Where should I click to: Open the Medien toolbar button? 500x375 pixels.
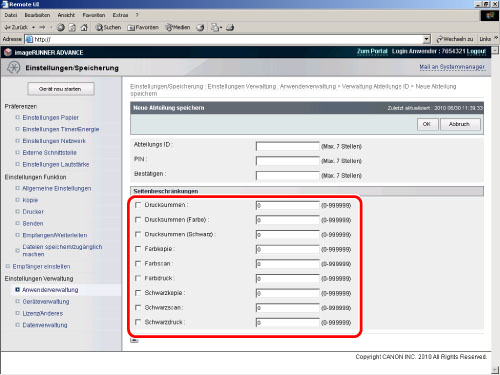[x=178, y=27]
